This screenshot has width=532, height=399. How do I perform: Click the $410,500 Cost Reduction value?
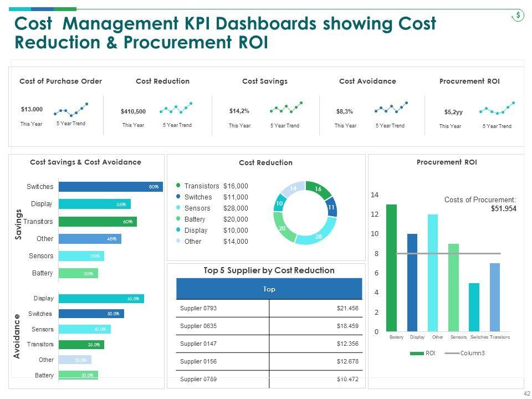133,111
